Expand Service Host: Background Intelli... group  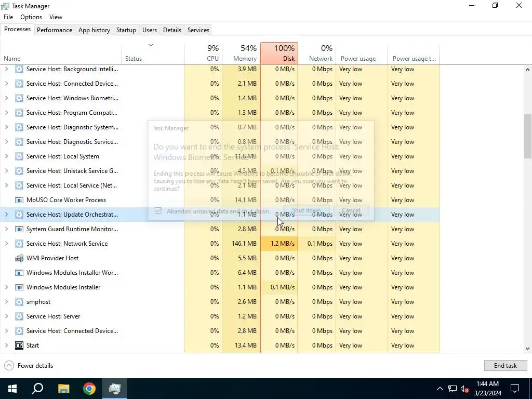[6, 69]
